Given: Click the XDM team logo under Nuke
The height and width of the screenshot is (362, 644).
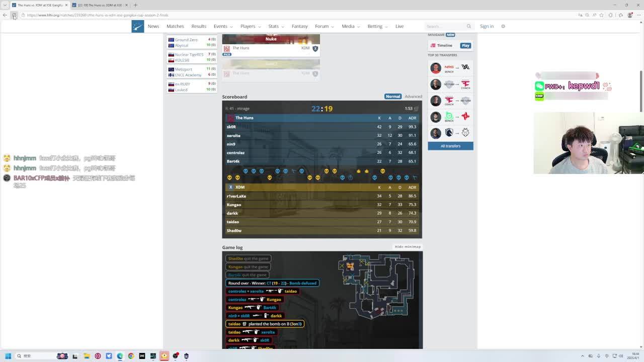Looking at the screenshot, I should (x=315, y=48).
